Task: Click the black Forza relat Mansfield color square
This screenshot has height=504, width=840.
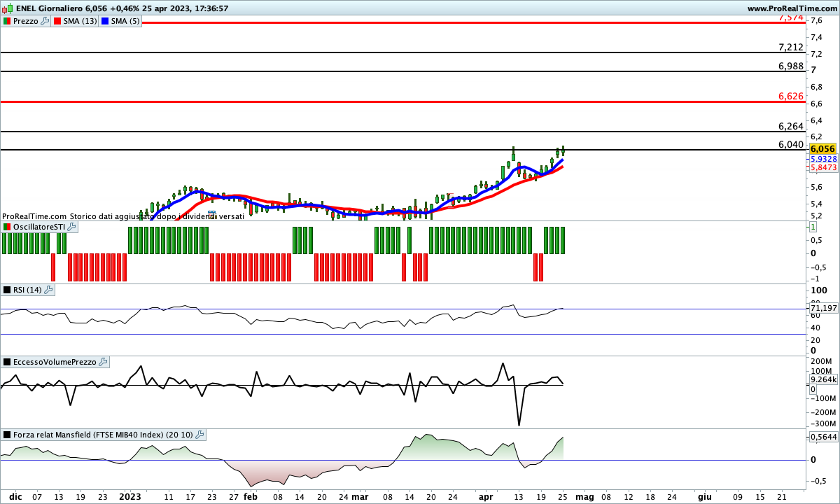Action: [7, 435]
